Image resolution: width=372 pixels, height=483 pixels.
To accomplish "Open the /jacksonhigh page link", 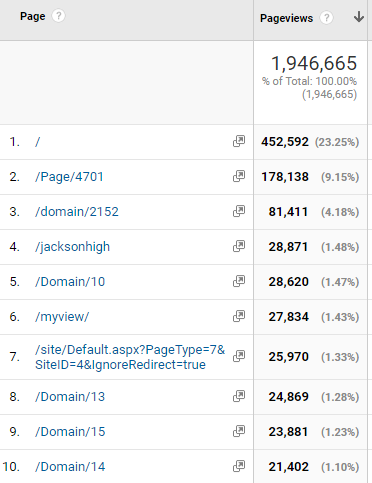I will point(72,247).
